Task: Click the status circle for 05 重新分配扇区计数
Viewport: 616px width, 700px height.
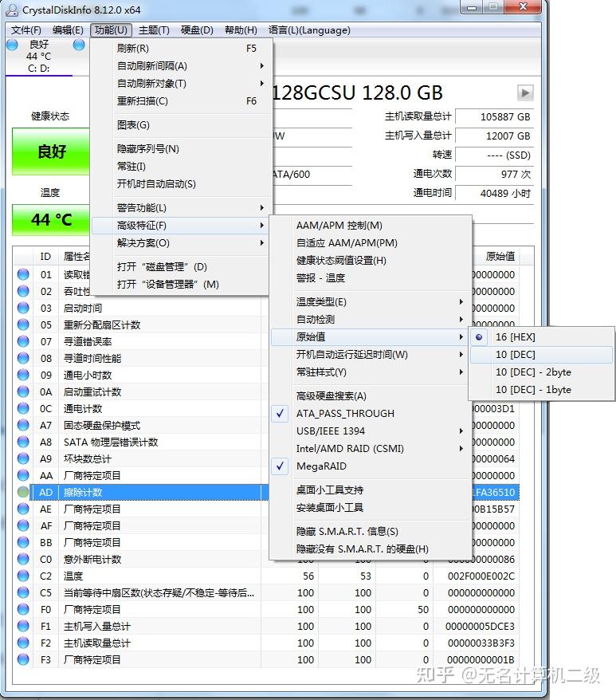Action: 23,324
